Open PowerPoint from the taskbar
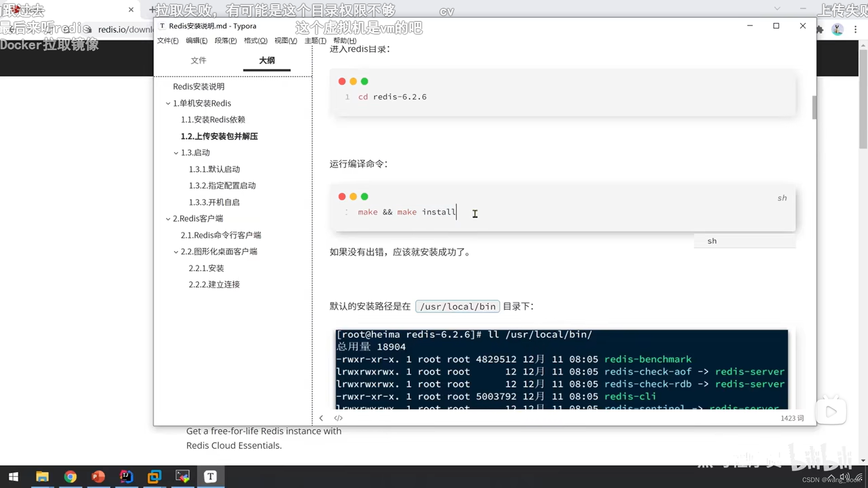The height and width of the screenshot is (488, 868). point(98,476)
